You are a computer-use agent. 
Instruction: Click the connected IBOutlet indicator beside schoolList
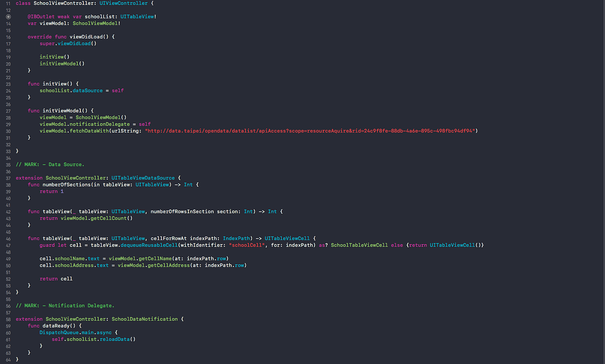click(8, 16)
